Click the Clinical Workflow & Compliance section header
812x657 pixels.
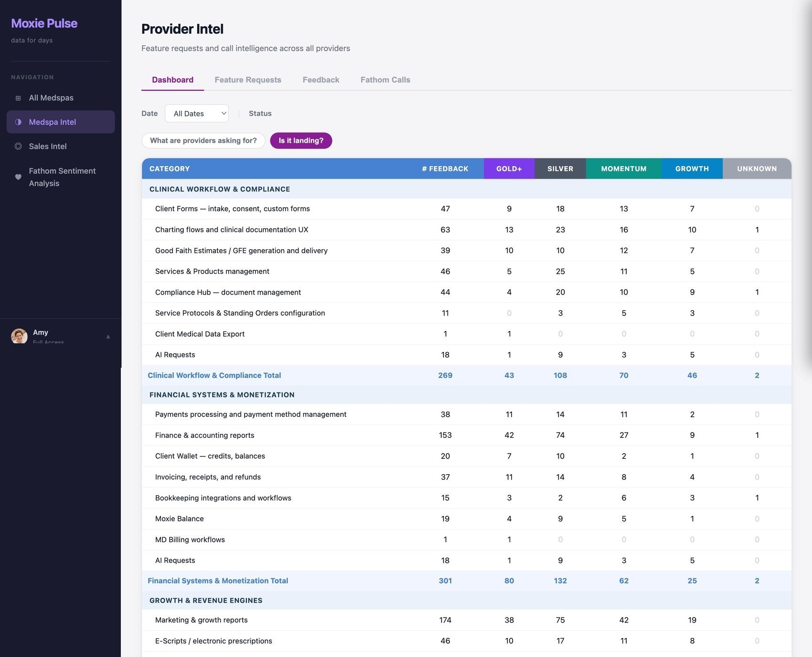point(467,189)
